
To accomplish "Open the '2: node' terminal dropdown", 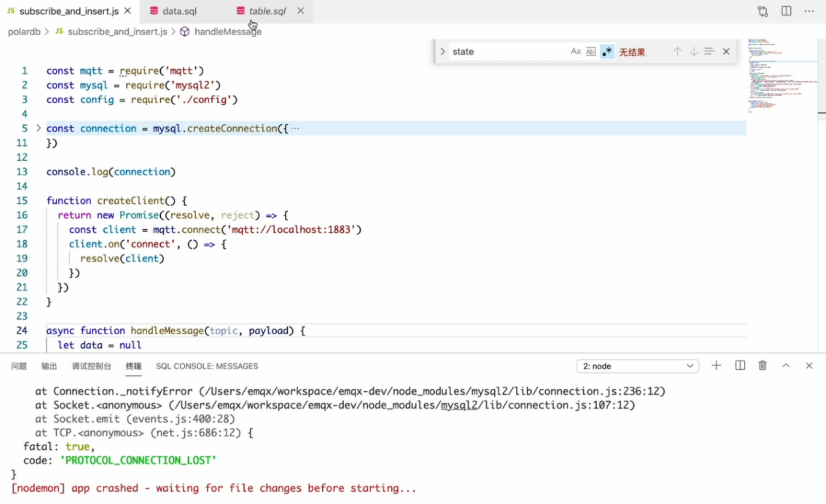I will [638, 366].
